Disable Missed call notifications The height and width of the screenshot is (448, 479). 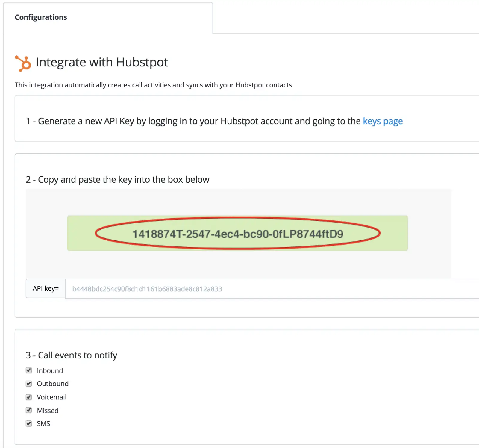click(28, 410)
